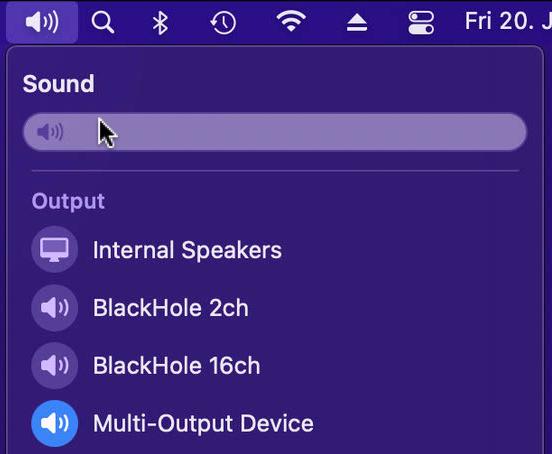Open Time Machine menu bar icon
Viewport: 552px width, 454px height.
(223, 23)
